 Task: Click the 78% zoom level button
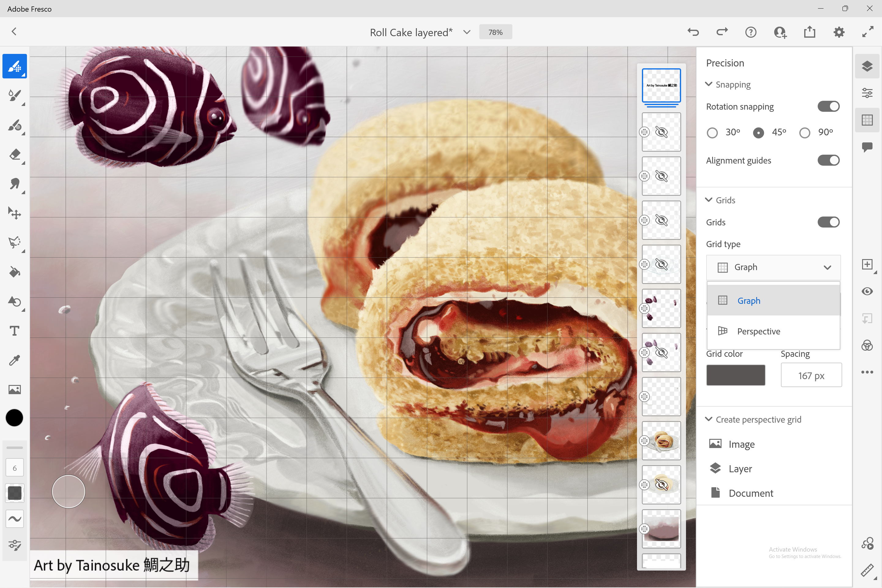[496, 32]
